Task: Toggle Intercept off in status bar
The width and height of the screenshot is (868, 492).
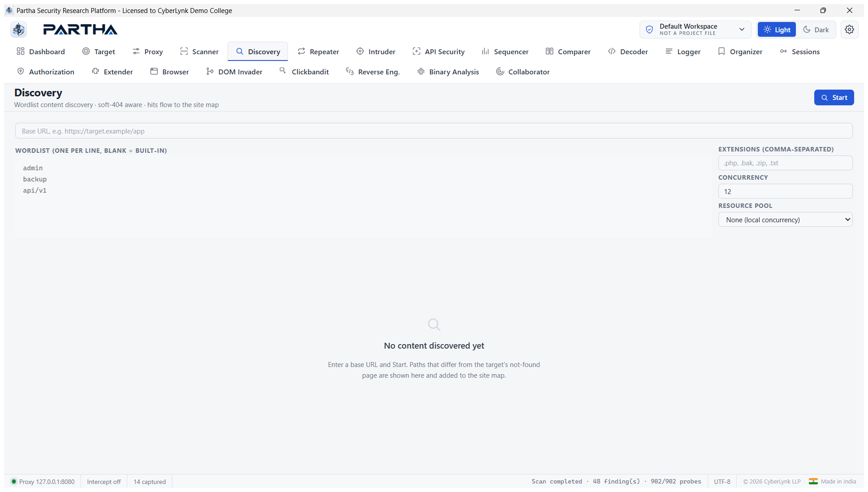Action: click(104, 482)
